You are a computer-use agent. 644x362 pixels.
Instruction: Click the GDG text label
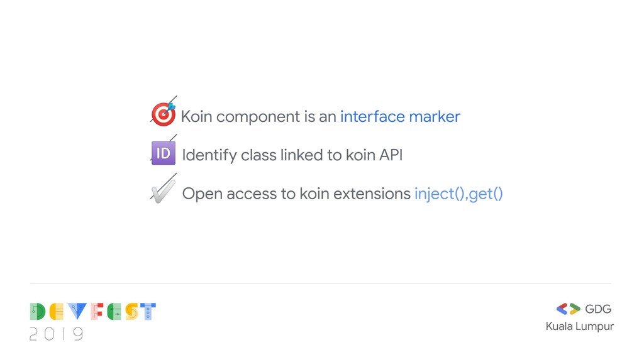point(598,309)
